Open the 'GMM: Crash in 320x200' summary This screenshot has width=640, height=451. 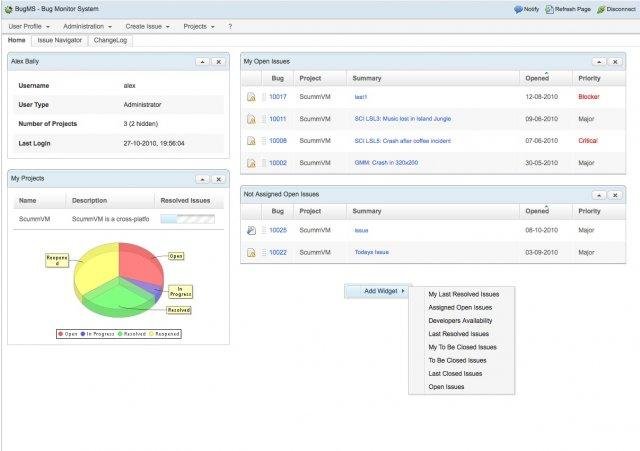[x=386, y=162]
